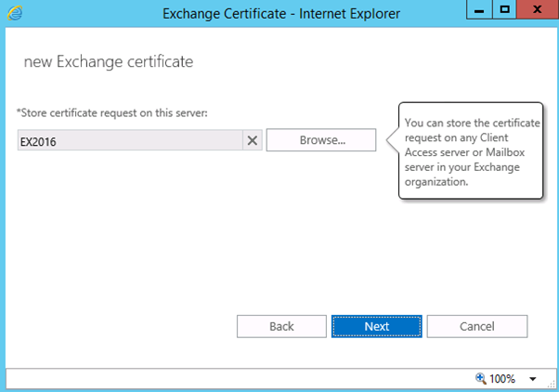Close the Exchange Certificate window
Viewport: 559px width, 392px height.
tap(538, 9)
